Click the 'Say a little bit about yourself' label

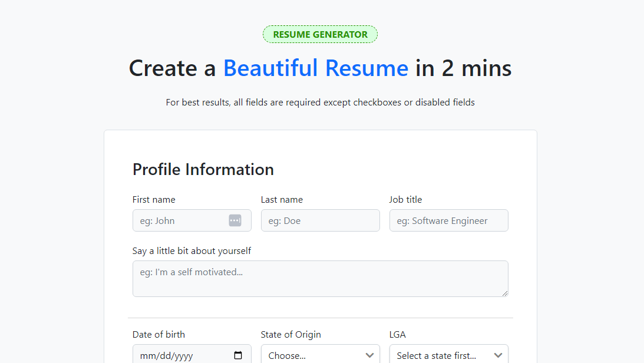[191, 251]
